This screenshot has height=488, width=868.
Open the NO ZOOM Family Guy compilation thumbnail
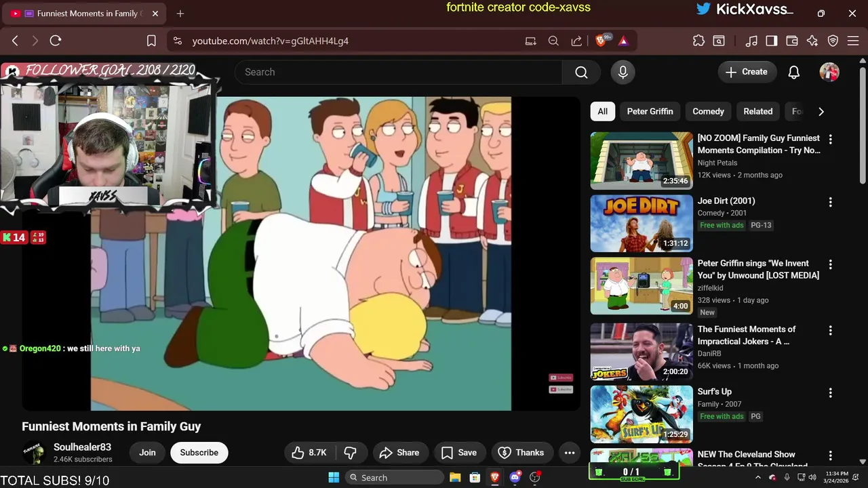[642, 161]
